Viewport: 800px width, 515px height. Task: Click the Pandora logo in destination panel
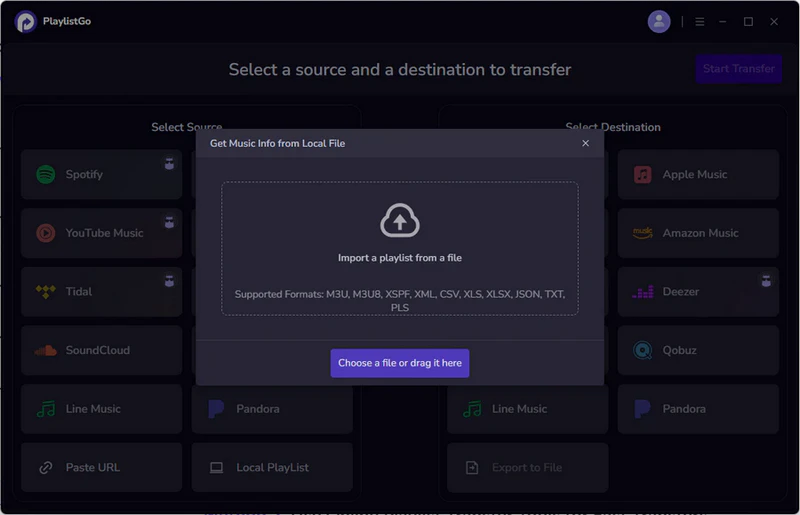click(642, 409)
